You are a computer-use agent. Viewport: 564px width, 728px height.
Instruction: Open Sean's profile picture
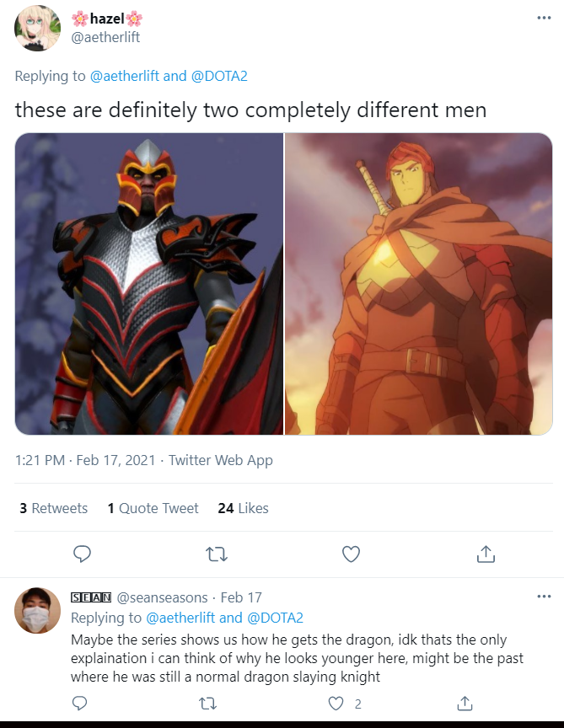click(x=38, y=611)
